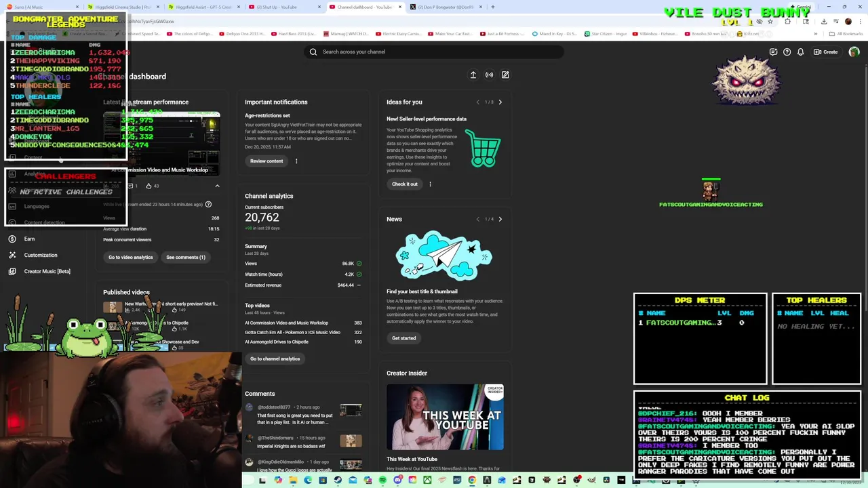Switch to Shut Up YouTube tab

tap(285, 7)
